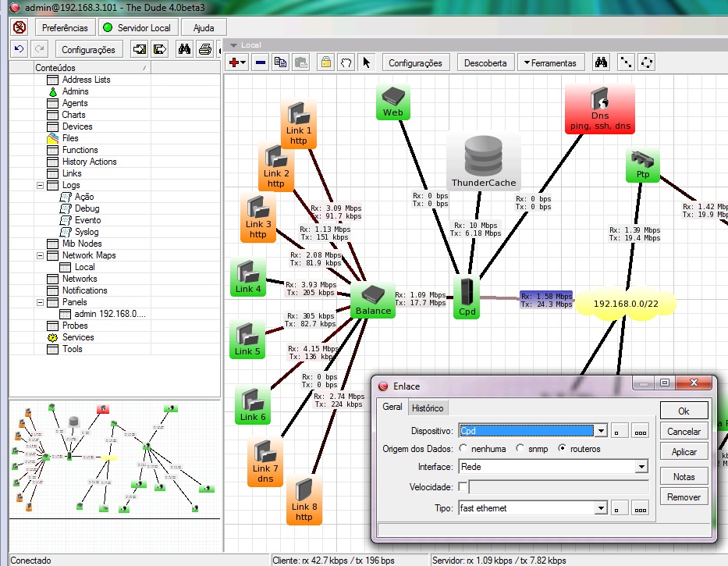Select the routeros data source radio
Screen dimensions: 728x566
562,448
